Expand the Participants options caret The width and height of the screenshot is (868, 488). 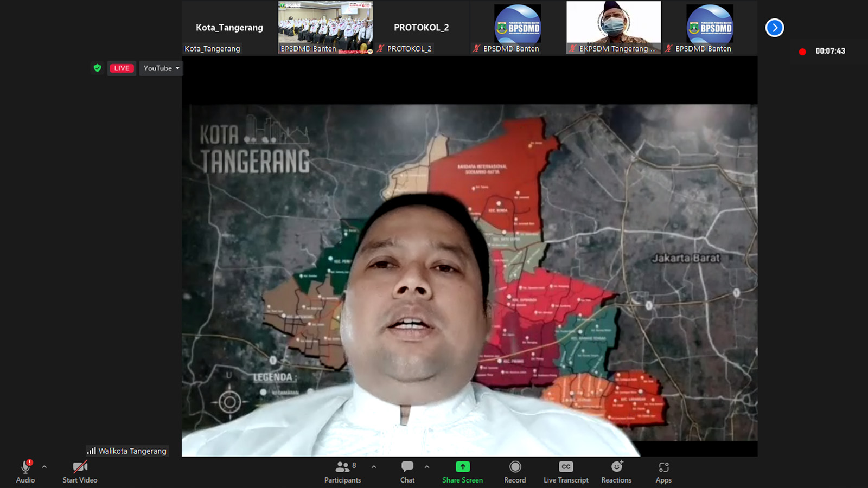374,466
